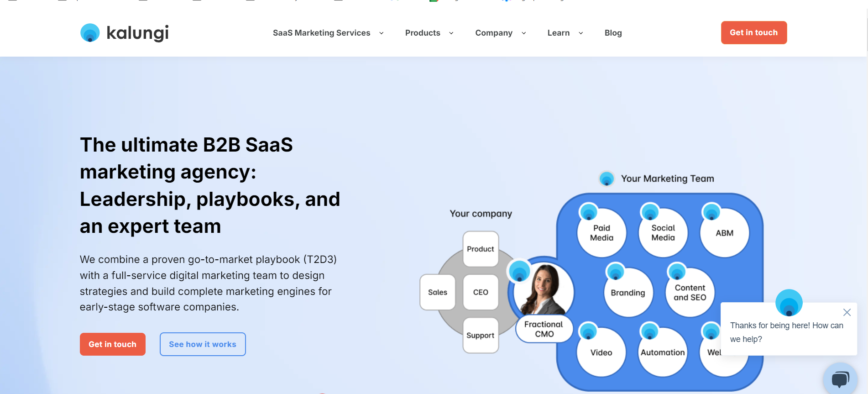Viewport: 868px width, 394px height.
Task: Expand the chevron next to Products
Action: [451, 33]
